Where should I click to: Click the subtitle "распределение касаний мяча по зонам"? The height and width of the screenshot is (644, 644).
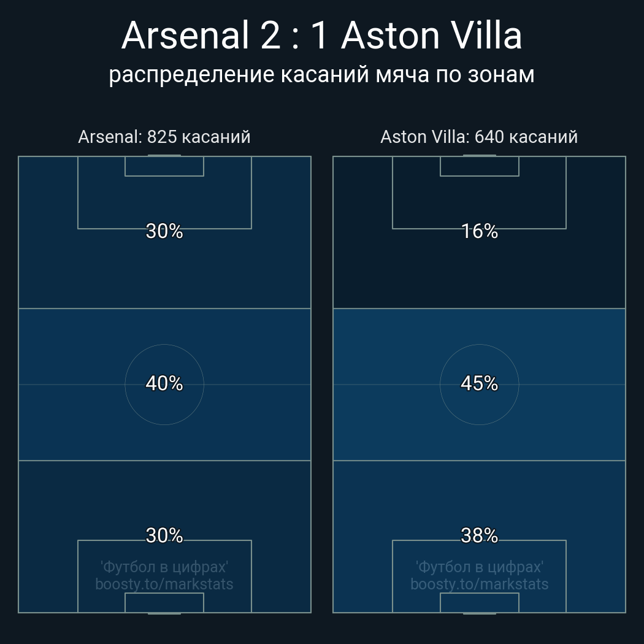[321, 74]
